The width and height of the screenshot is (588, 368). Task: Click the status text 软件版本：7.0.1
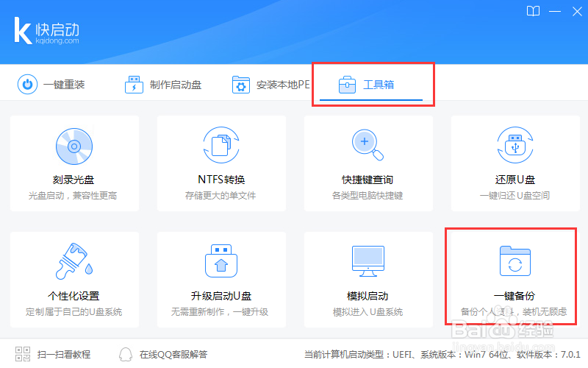click(x=548, y=355)
